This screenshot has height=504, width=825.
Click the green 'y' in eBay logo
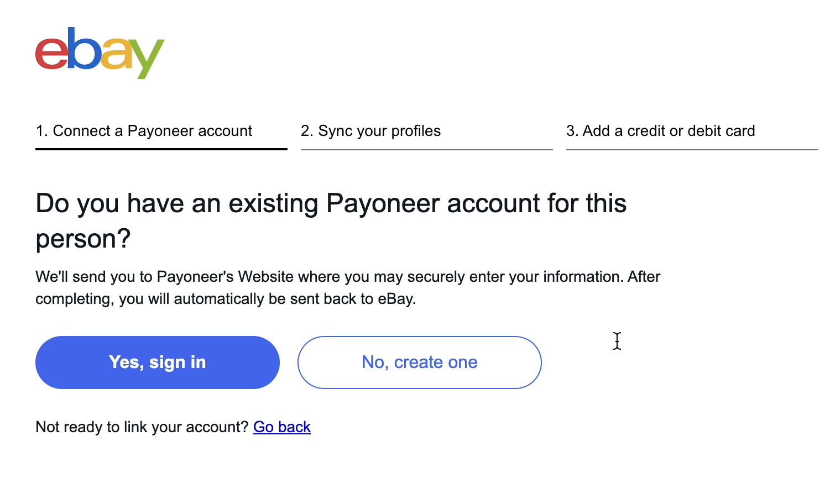click(x=147, y=59)
